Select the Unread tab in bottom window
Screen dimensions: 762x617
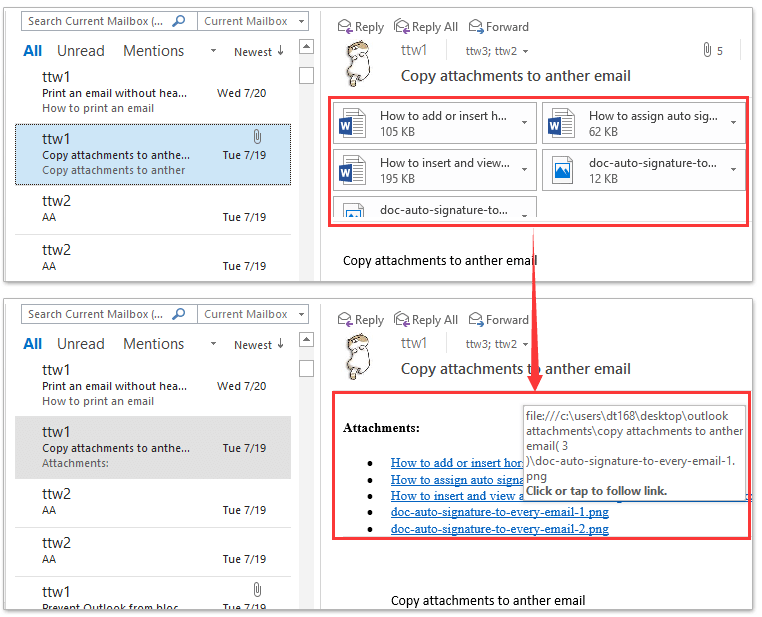[x=81, y=343]
